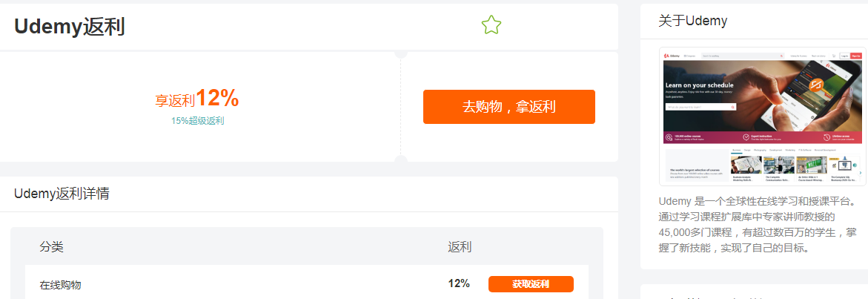Click the Udemy logo in the preview image
Image resolution: width=868 pixels, height=299 pixels.
tap(672, 56)
